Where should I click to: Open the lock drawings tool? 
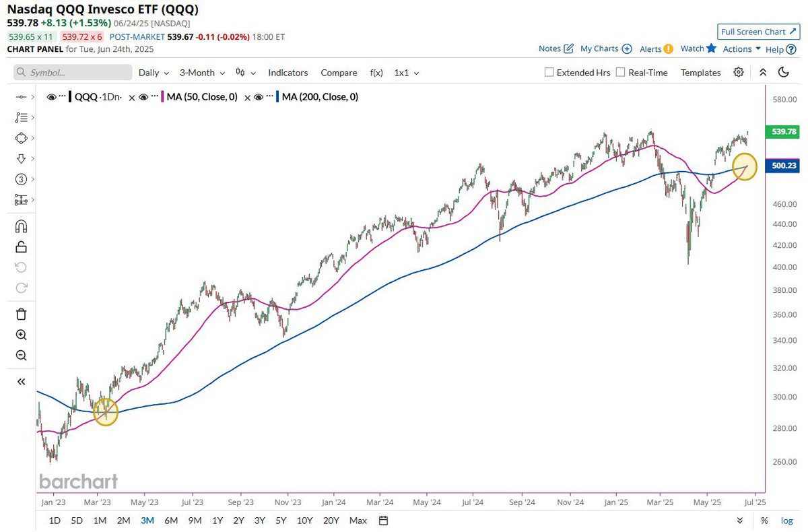(x=20, y=246)
